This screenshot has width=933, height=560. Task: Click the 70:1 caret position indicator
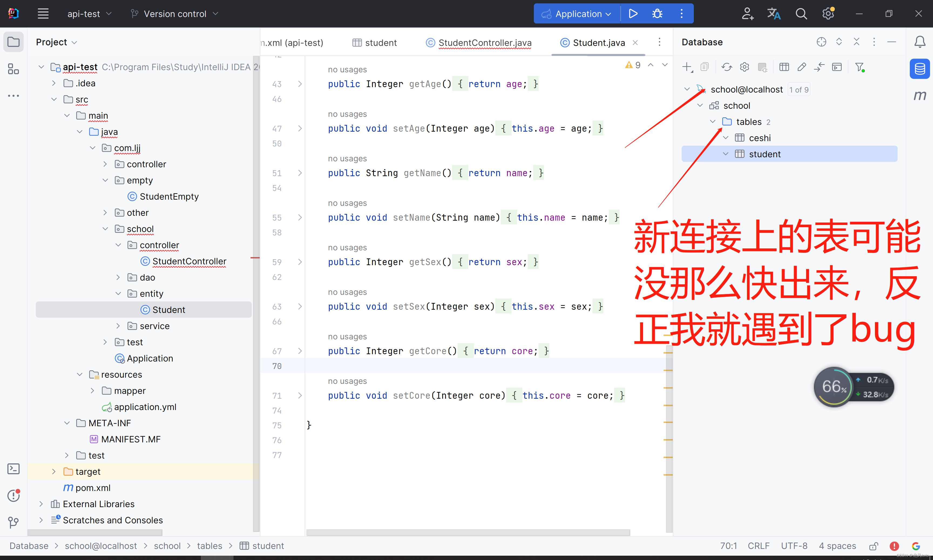728,546
